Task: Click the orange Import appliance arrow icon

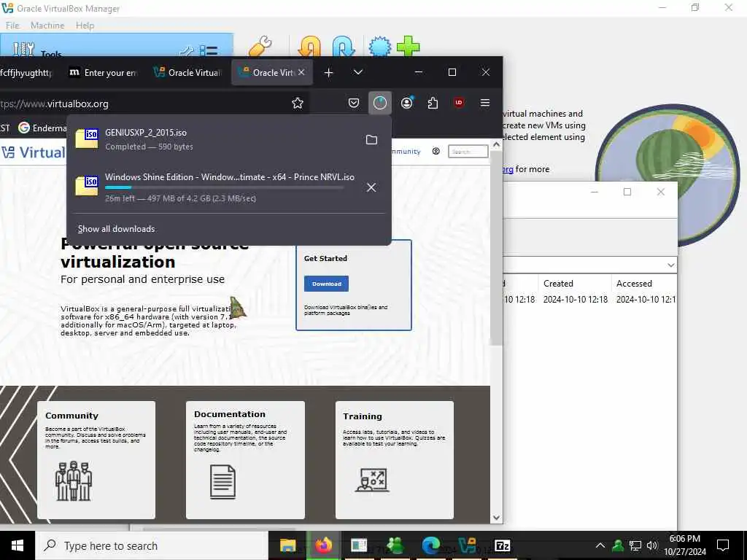Action: coord(309,47)
